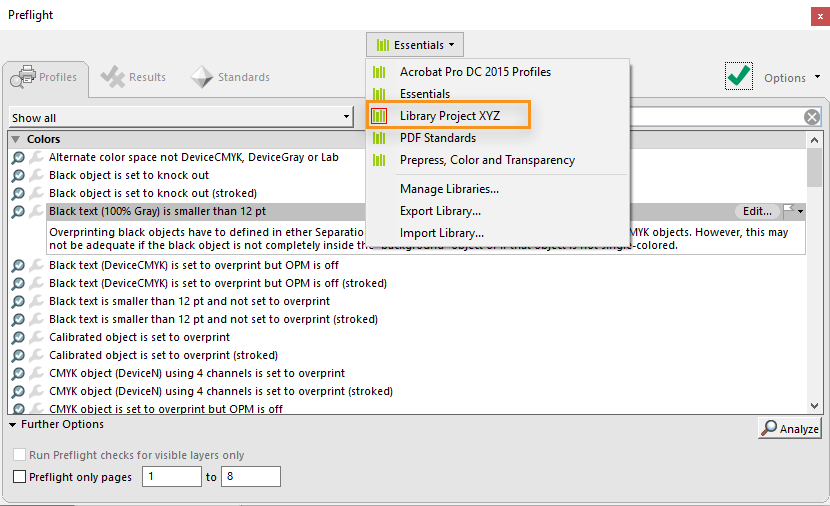Click library icon beside Prepress, Color and Transparency
830x506 pixels.
coord(379,160)
